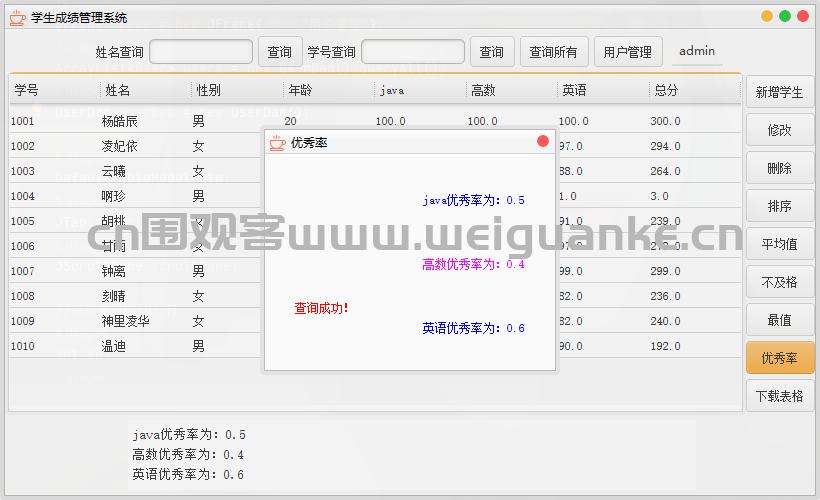
Task: Click 查询 button next to student ID field
Action: point(492,52)
